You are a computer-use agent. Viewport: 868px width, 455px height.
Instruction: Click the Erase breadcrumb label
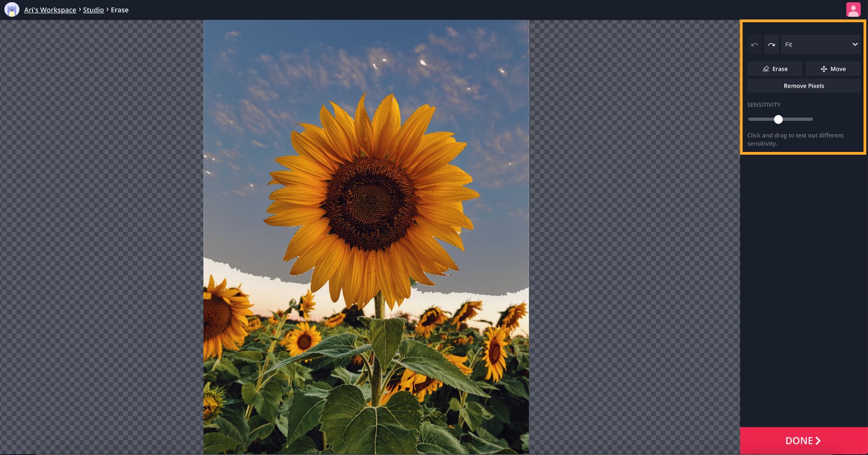tap(120, 10)
